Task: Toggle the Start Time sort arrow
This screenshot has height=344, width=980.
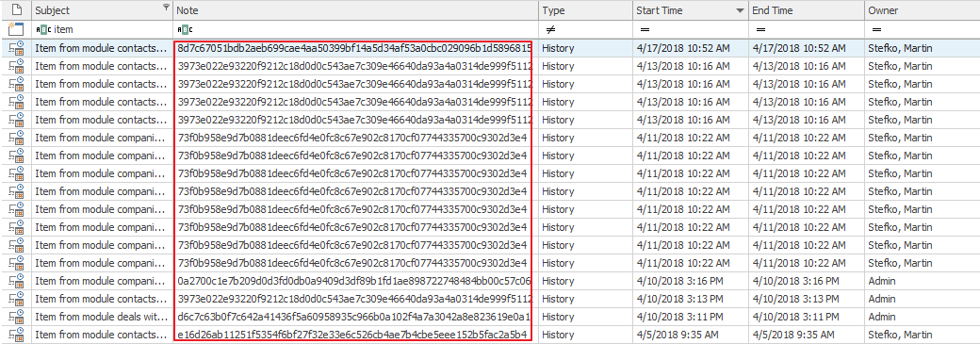Action: tap(740, 10)
